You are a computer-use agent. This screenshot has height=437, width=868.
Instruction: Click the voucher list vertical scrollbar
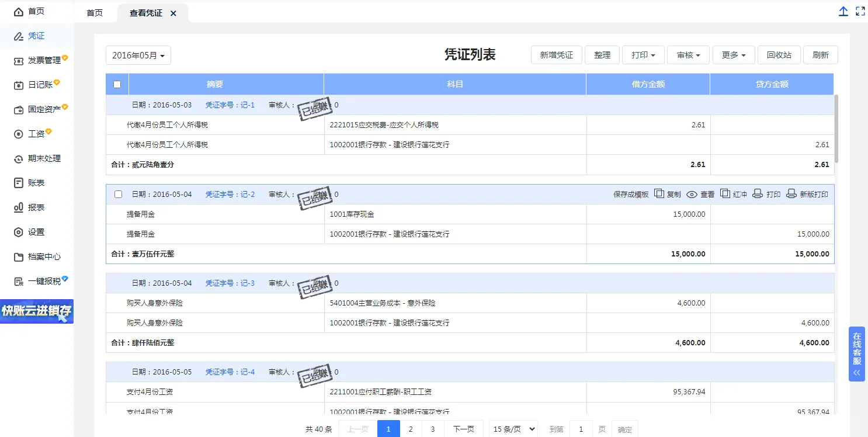point(836,129)
